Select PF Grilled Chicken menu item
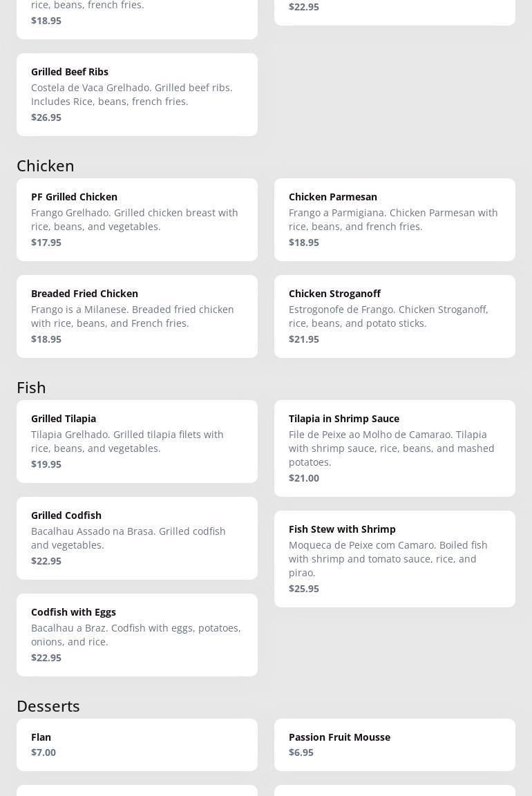 [137, 219]
